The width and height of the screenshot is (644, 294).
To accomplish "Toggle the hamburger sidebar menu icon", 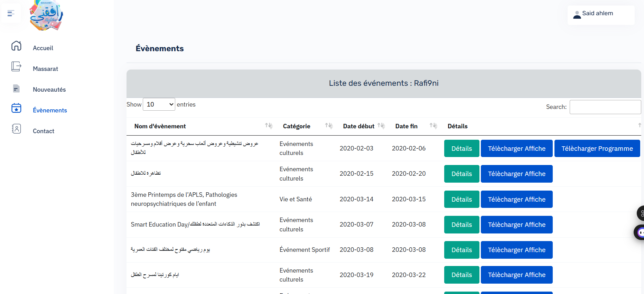I will click(11, 13).
